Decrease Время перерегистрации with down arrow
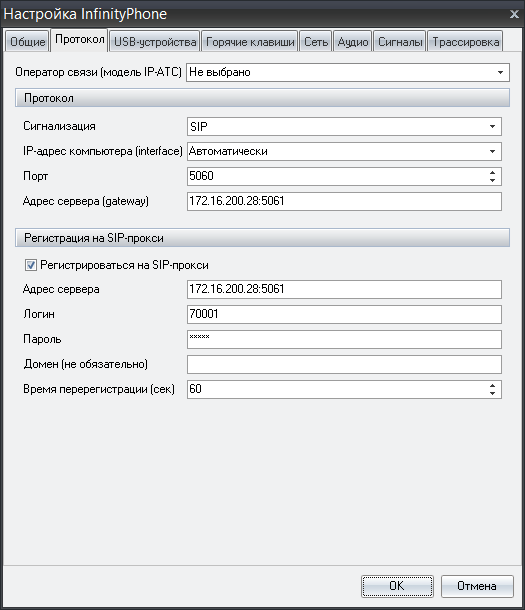The height and width of the screenshot is (610, 525). 492,393
